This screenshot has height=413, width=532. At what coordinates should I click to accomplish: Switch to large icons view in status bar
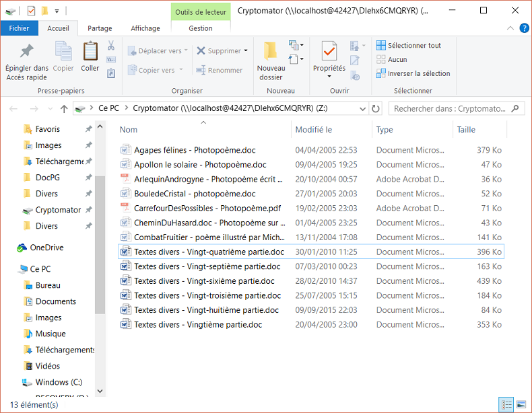[x=521, y=404]
